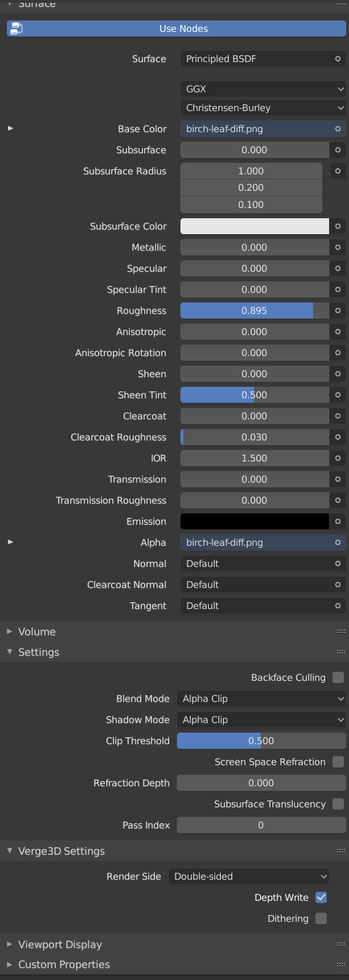
Task: Click the node socket dot beside Roughness
Action: coord(338,311)
